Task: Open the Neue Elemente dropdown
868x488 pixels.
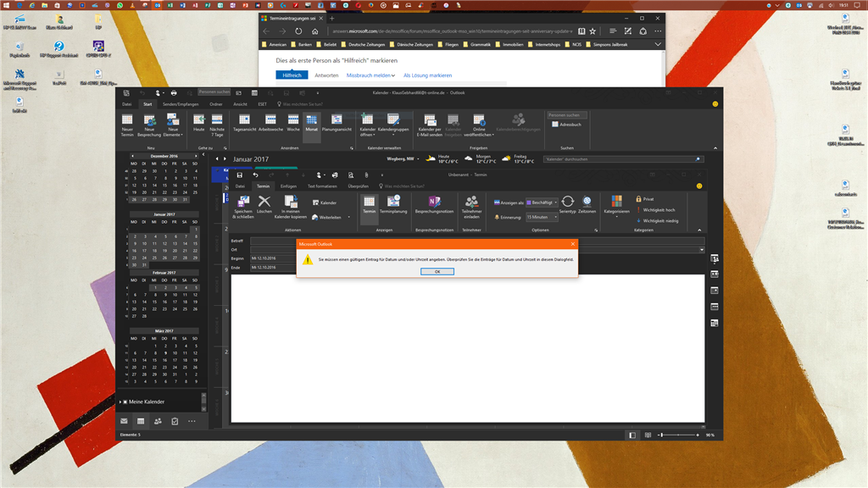Action: 173,125
